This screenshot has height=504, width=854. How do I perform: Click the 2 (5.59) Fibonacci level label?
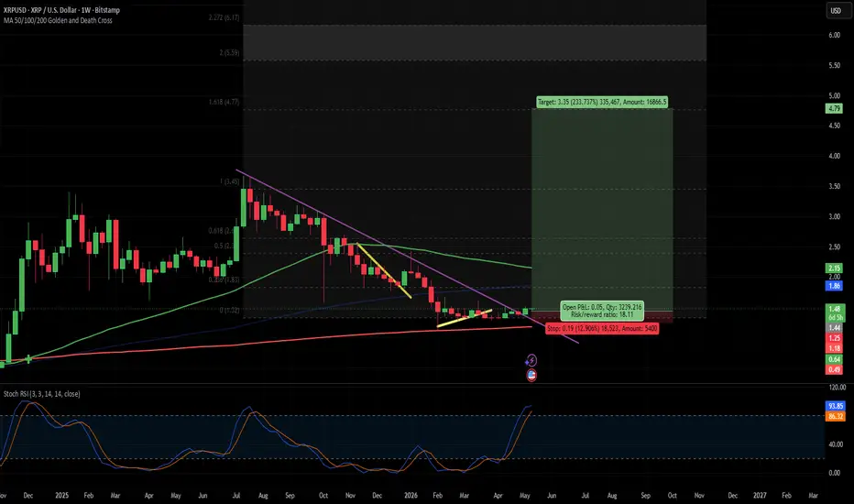pos(229,53)
